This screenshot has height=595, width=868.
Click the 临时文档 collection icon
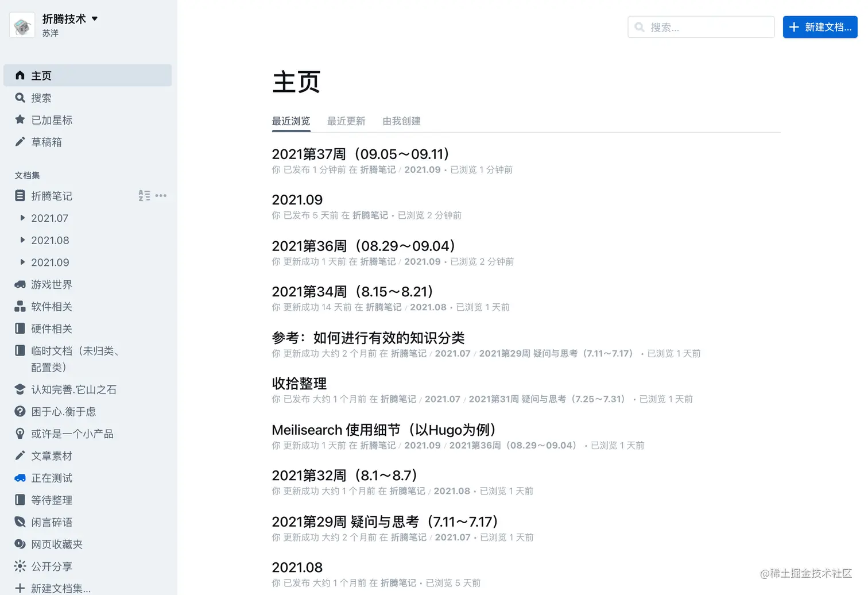pos(20,350)
